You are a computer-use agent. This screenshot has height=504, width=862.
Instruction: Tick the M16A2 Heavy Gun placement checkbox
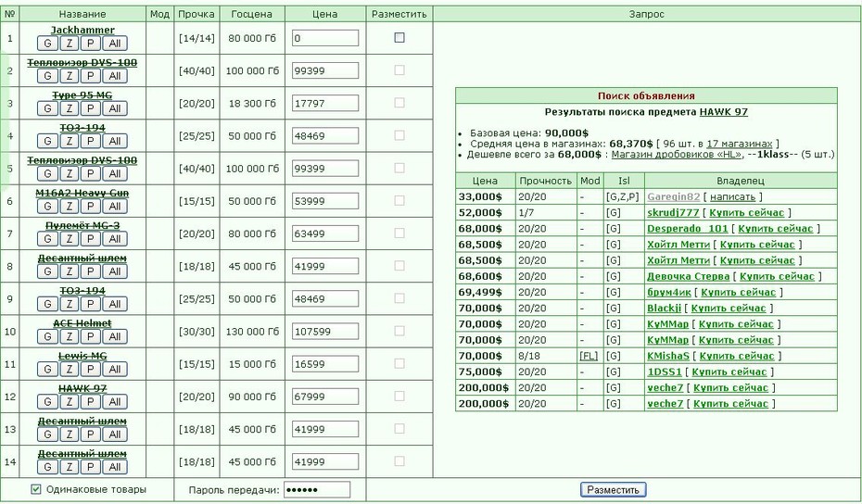point(399,201)
